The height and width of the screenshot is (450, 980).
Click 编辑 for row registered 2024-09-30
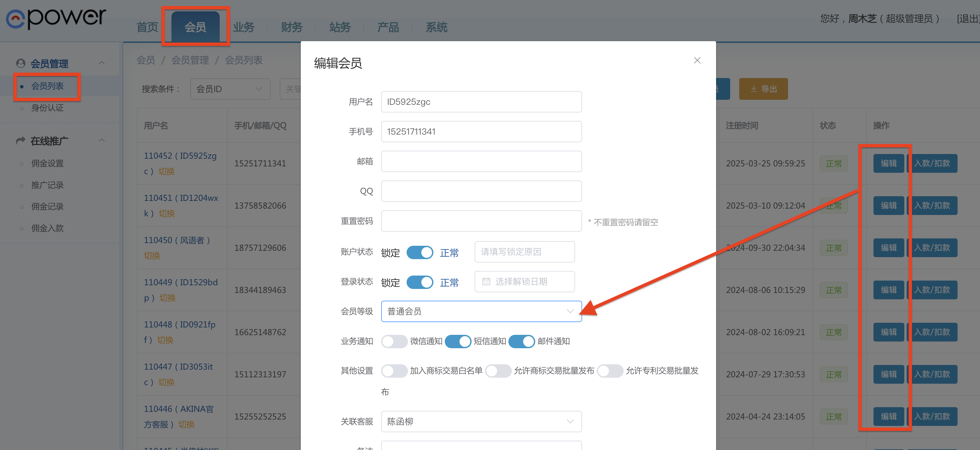click(888, 248)
